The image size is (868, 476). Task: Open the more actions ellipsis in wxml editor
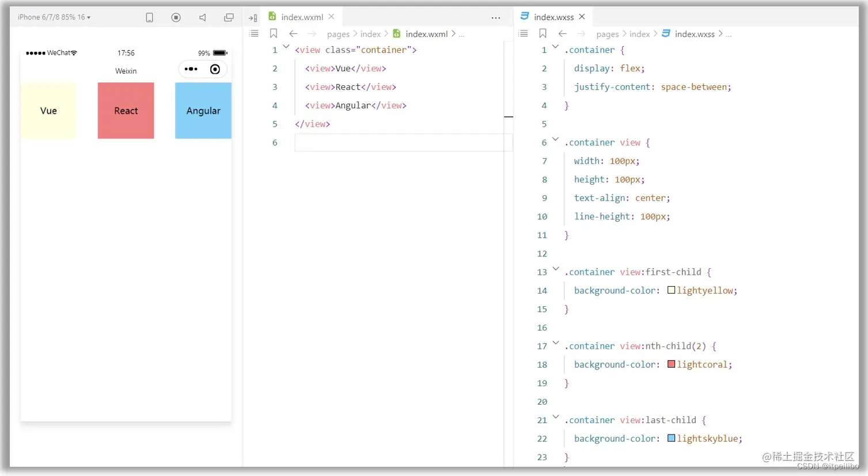pyautogui.click(x=496, y=18)
